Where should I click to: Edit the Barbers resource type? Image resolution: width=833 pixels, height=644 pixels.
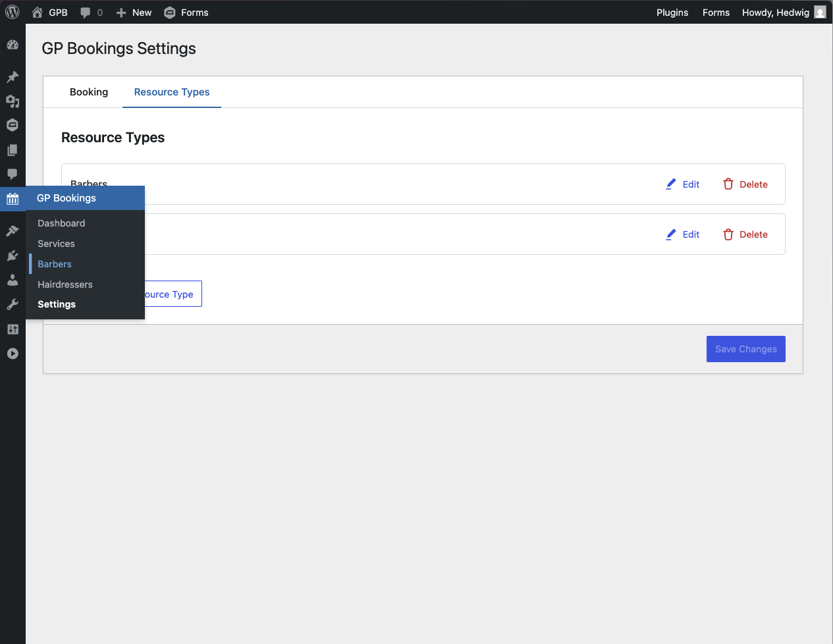point(682,184)
